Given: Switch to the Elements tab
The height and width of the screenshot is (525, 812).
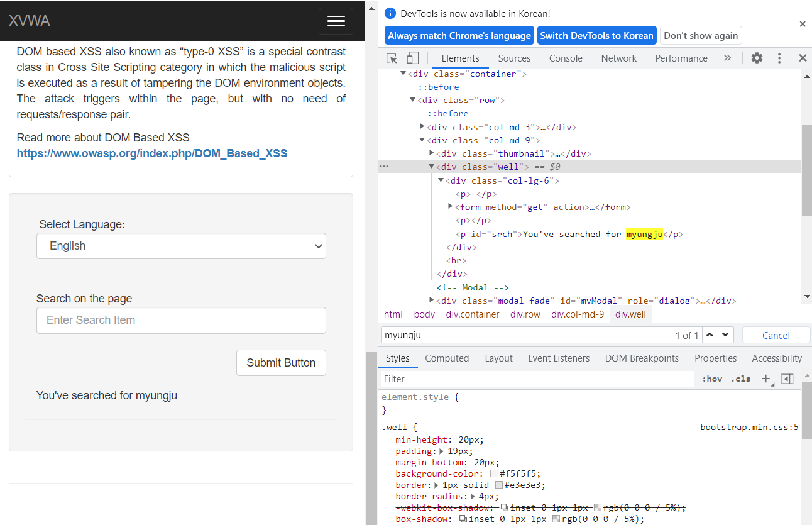Looking at the screenshot, I should (x=460, y=58).
